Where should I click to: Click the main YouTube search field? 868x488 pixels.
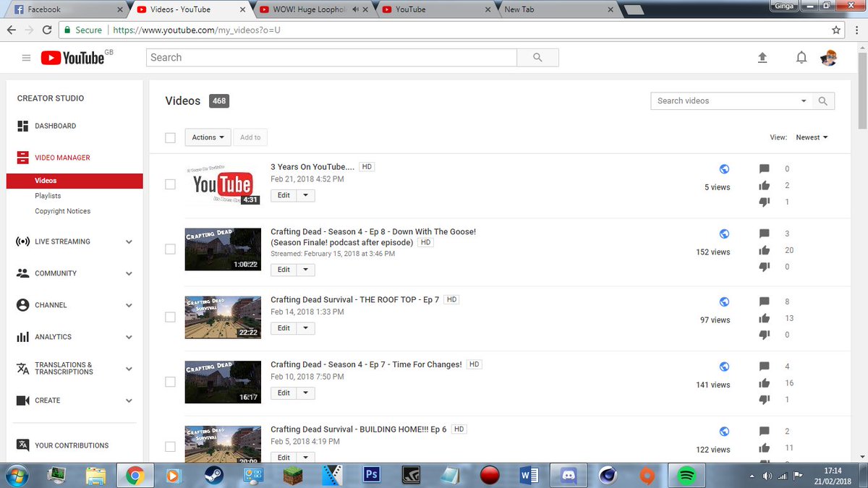coord(331,58)
